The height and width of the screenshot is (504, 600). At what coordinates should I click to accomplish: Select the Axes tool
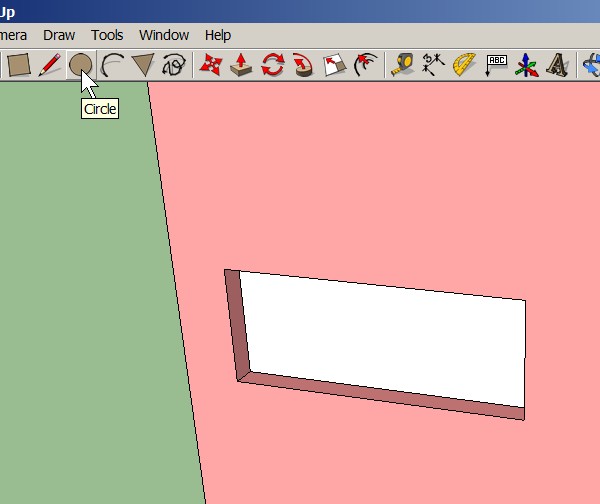tap(526, 65)
